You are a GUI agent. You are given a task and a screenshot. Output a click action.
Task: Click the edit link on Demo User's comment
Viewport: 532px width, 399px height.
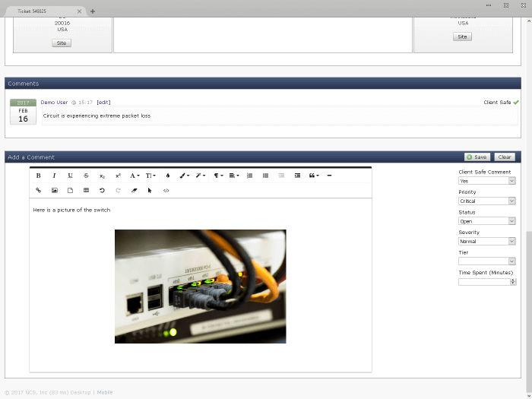tap(103, 102)
